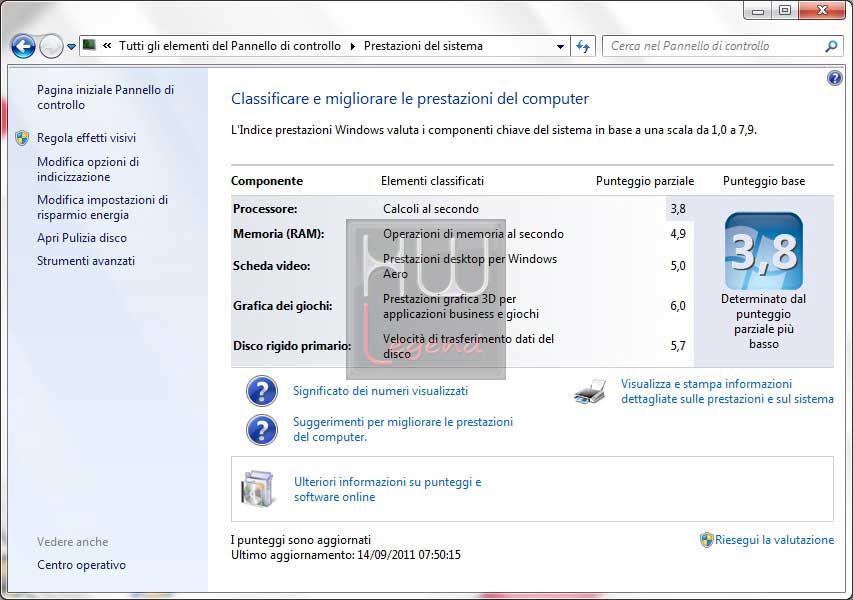
Task: Maximize the window
Action: [x=785, y=11]
